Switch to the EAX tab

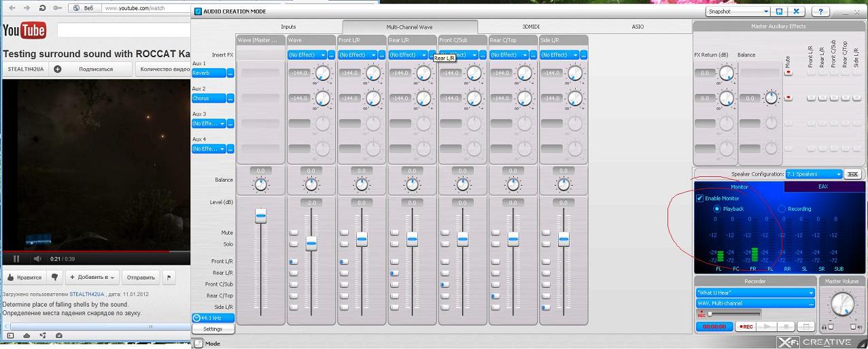[822, 186]
